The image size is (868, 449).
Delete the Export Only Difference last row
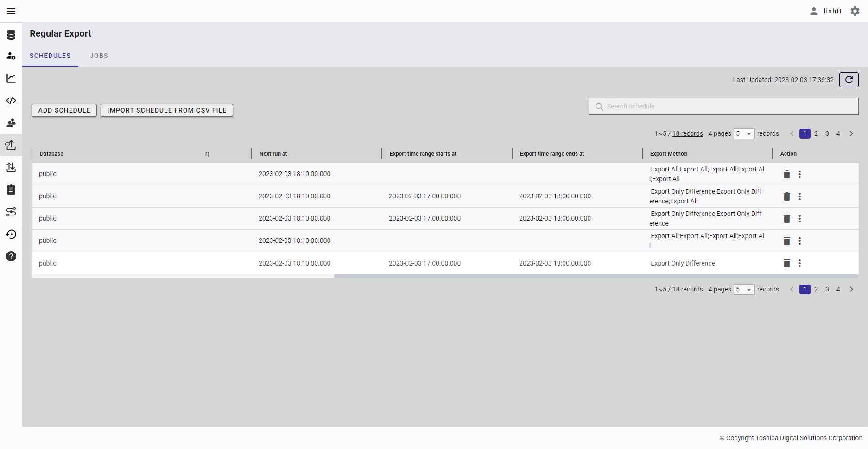pos(787,263)
